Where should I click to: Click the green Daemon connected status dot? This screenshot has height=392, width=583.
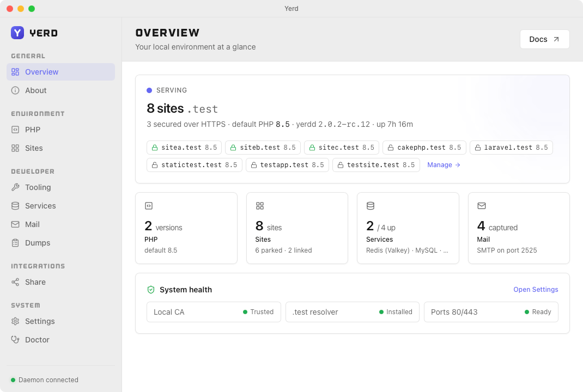coord(13,379)
